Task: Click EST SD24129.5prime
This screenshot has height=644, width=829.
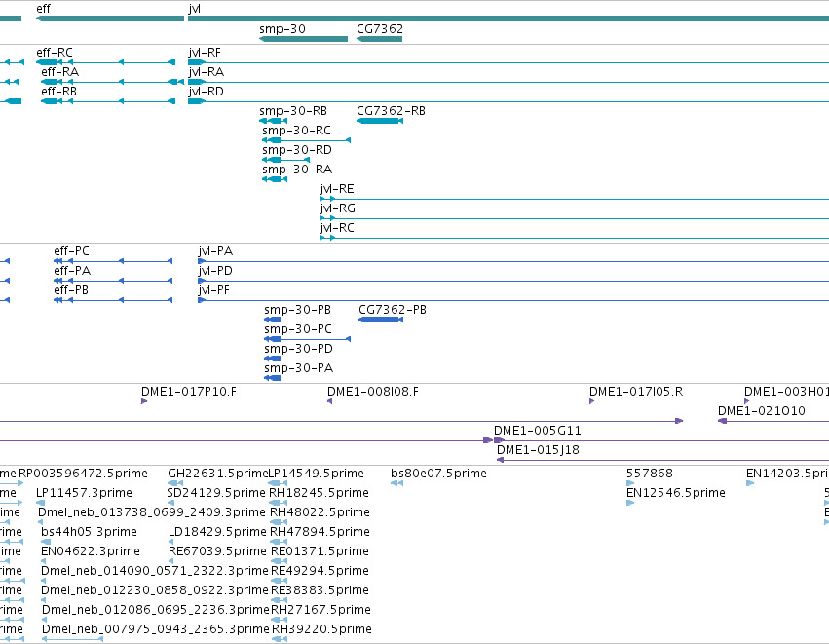Action: click(x=170, y=503)
